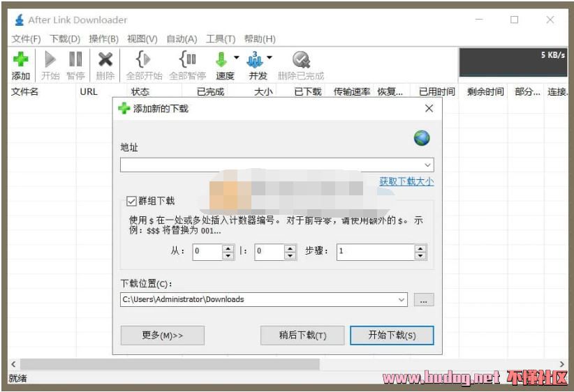Screen dimensions: 574x392
Task: Increase the 从 (from) counter value
Action: (228, 248)
